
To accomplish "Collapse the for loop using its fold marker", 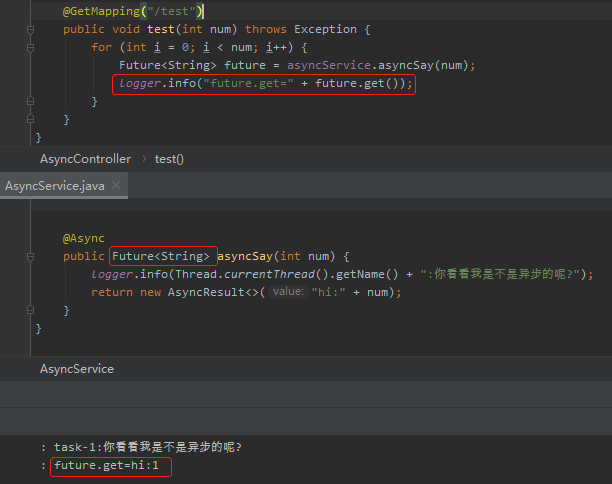I will (x=30, y=48).
